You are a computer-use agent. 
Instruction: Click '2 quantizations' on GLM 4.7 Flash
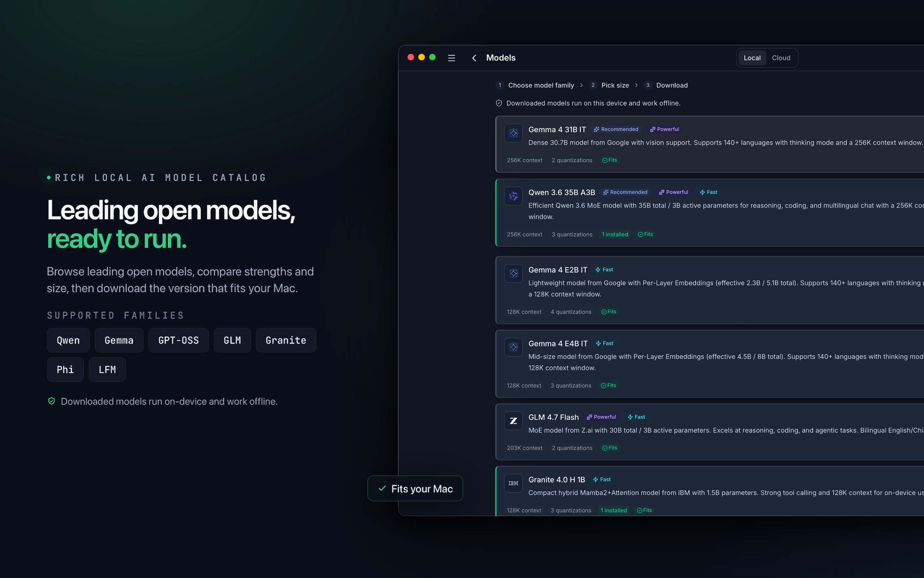[x=572, y=448]
